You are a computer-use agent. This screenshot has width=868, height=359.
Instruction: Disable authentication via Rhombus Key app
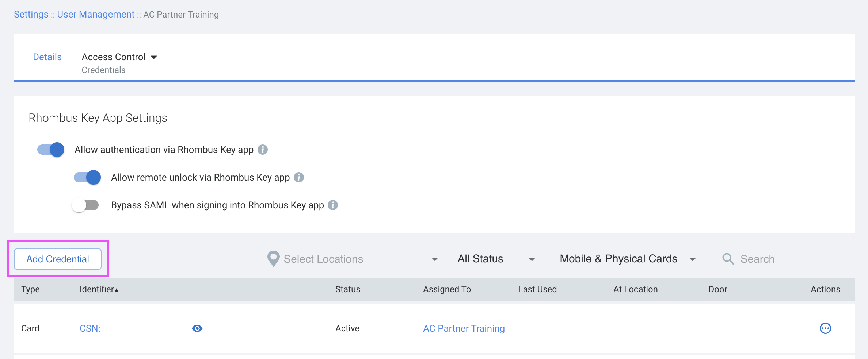coord(50,150)
